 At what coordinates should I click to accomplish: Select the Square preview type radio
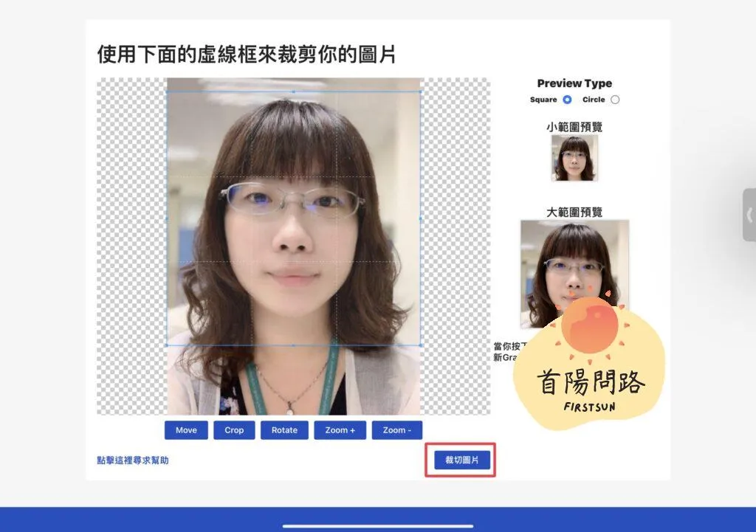(x=567, y=100)
